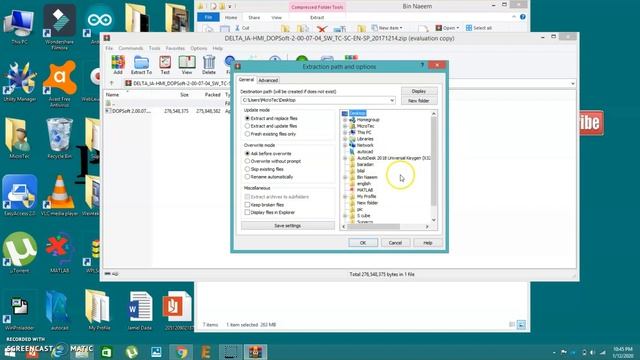Open the Destination path dropdown arrow
The height and width of the screenshot is (360, 640).
coord(392,100)
